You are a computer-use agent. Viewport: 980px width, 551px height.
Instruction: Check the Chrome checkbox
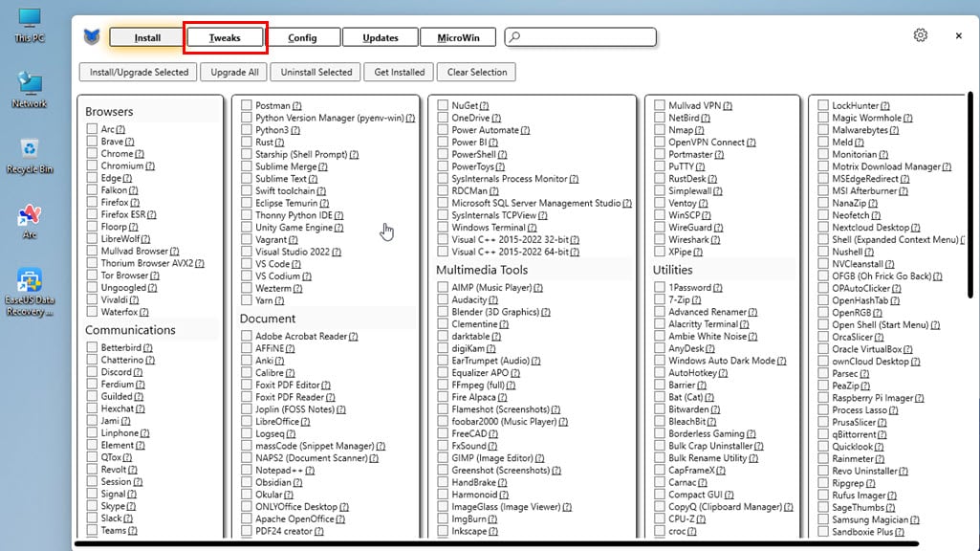tap(93, 153)
